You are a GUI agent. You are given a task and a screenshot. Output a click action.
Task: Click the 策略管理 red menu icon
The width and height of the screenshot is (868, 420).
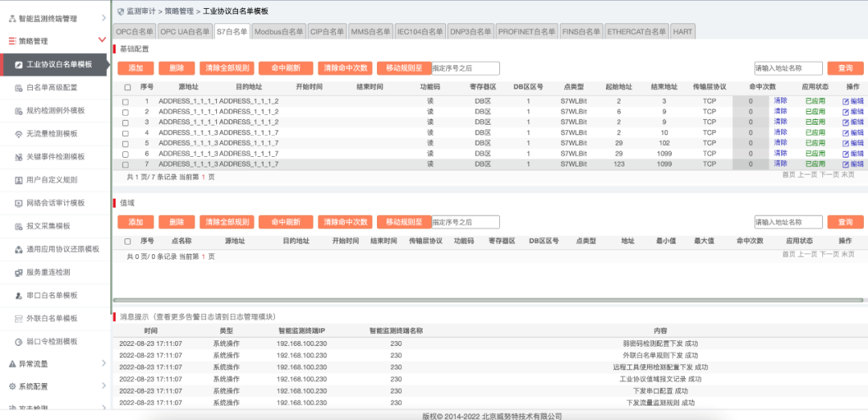12,41
